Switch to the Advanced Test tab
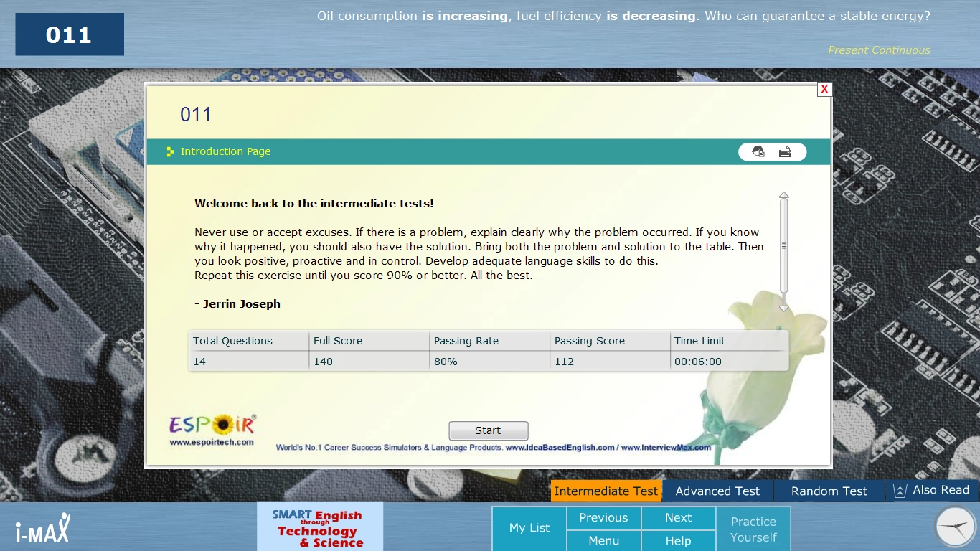Image resolution: width=980 pixels, height=551 pixels. click(717, 491)
